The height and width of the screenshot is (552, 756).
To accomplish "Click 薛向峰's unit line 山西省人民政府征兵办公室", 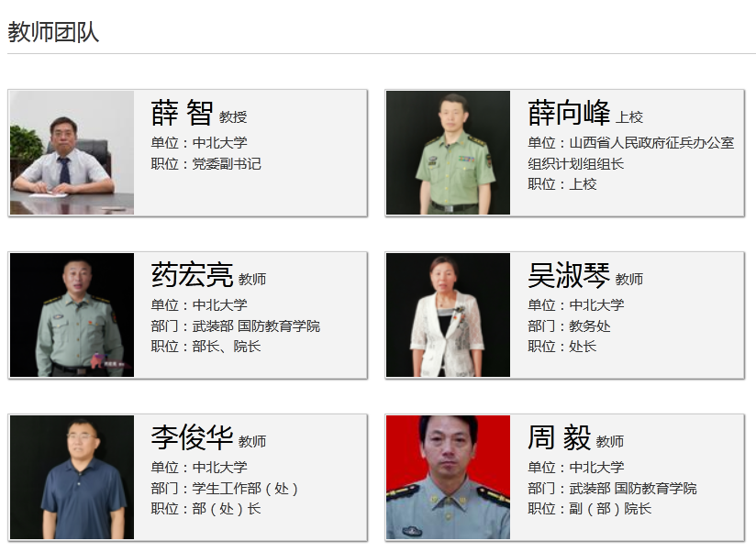I will (x=651, y=142).
